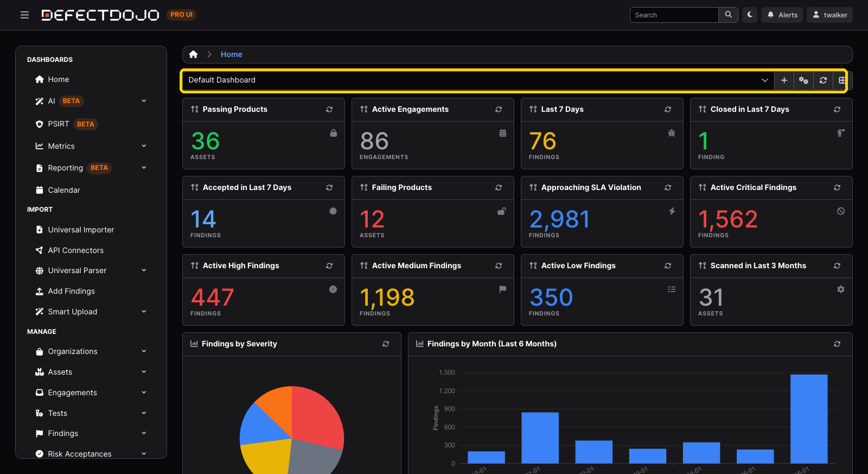868x474 pixels.
Task: Click the Passing Products reorder handle
Action: point(195,109)
